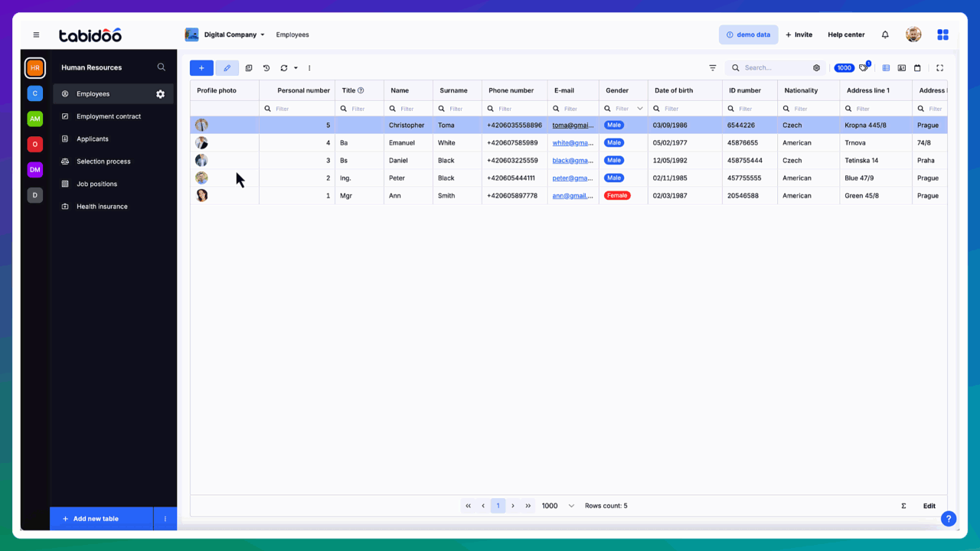Open the history icon in the toolbar

(266, 68)
